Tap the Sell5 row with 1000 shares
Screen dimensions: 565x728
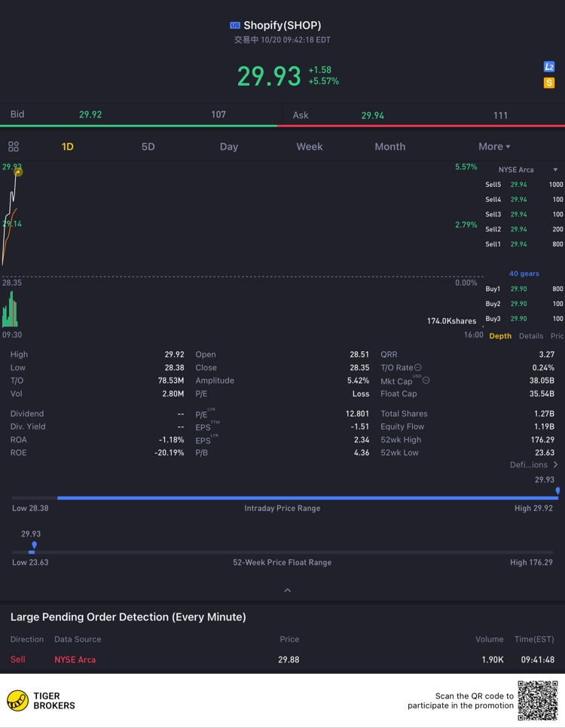click(524, 185)
